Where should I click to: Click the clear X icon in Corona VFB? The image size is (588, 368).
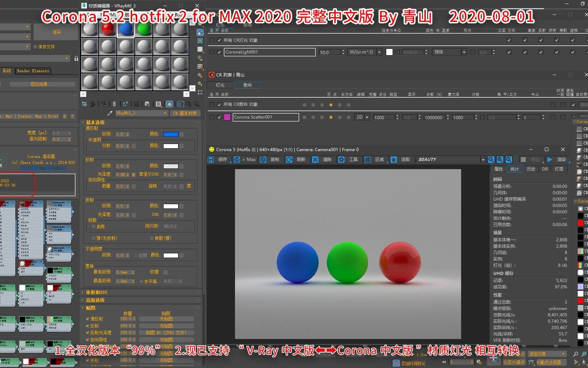(x=315, y=160)
